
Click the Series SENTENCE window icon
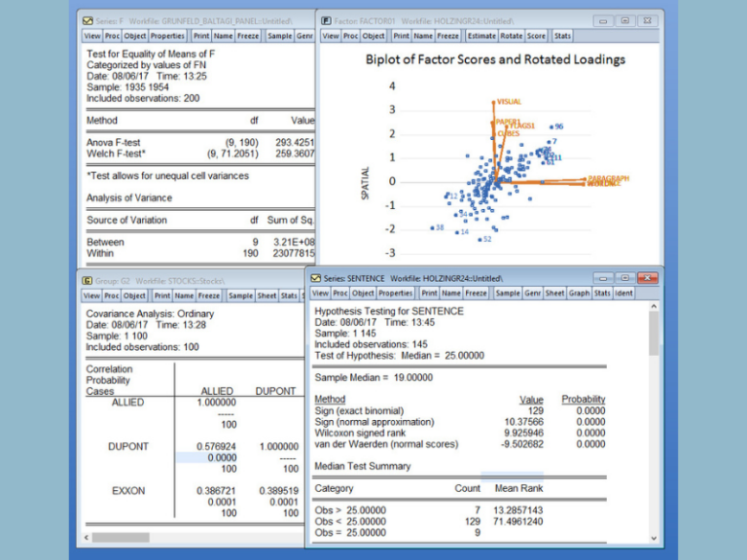[x=316, y=278]
